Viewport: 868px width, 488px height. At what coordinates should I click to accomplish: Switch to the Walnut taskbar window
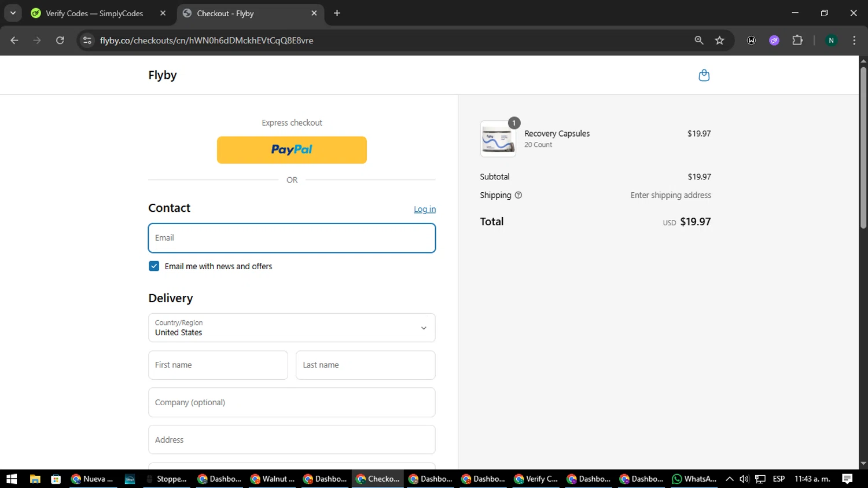[273, 479]
